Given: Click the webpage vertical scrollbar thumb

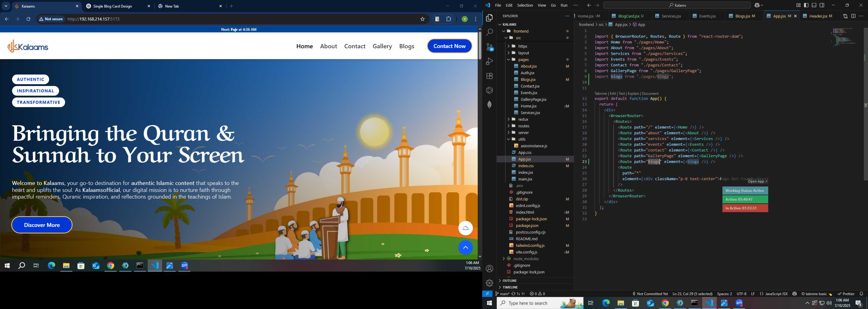Looking at the screenshot, I should tap(480, 46).
